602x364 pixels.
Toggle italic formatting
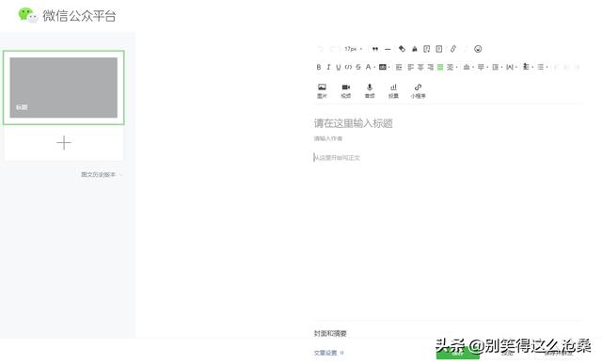pos(328,67)
